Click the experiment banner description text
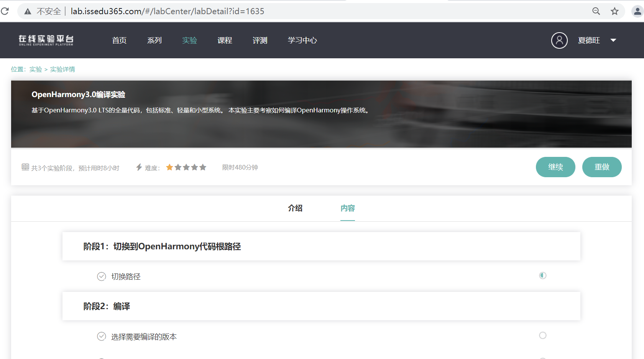Screen dimensions: 644x359 point(201,110)
